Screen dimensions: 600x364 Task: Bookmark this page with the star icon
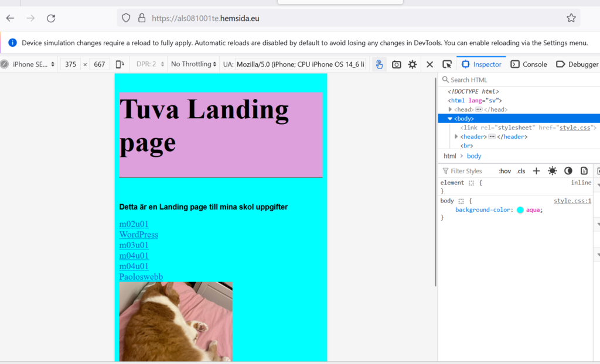click(571, 18)
